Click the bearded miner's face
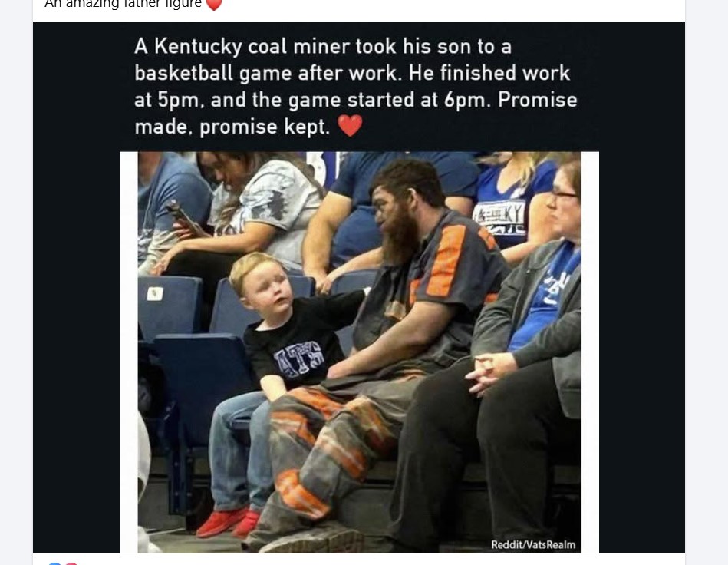The image size is (728, 565). (390, 210)
